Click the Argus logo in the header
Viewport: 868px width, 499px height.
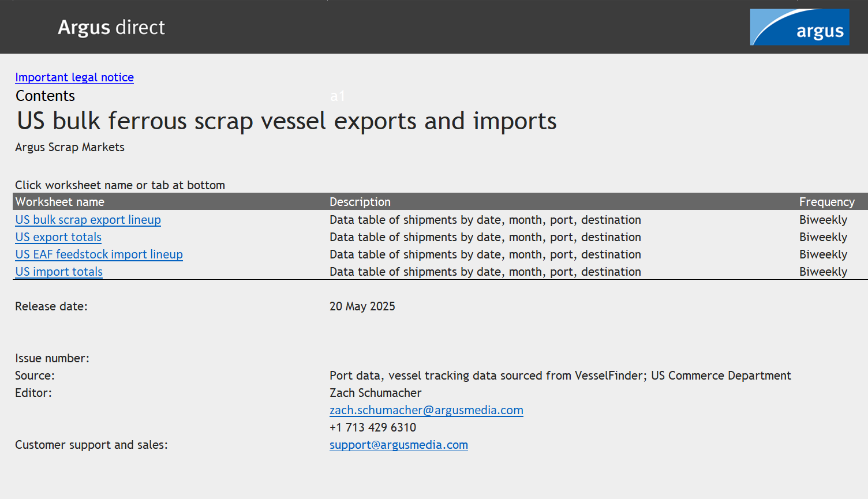pyautogui.click(x=799, y=27)
